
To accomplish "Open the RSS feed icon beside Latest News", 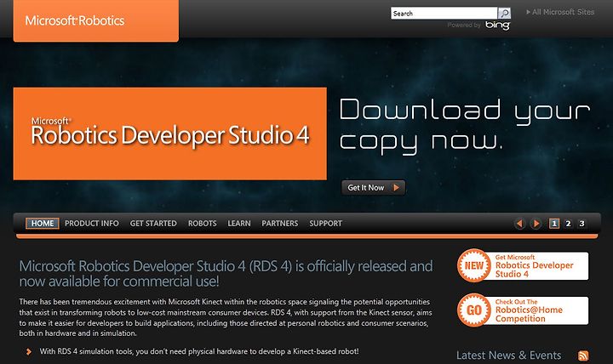I will pos(583,355).
